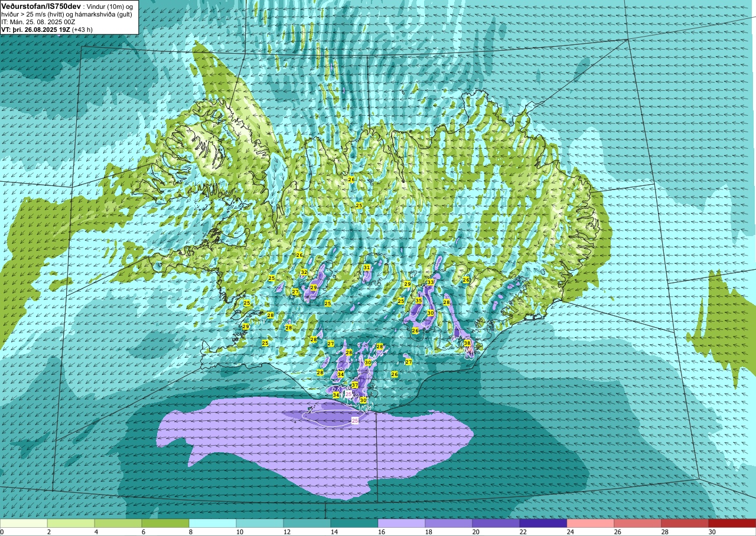Click the 12–14 m/s teal legend swatch
The height and width of the screenshot is (536, 756).
(307, 523)
